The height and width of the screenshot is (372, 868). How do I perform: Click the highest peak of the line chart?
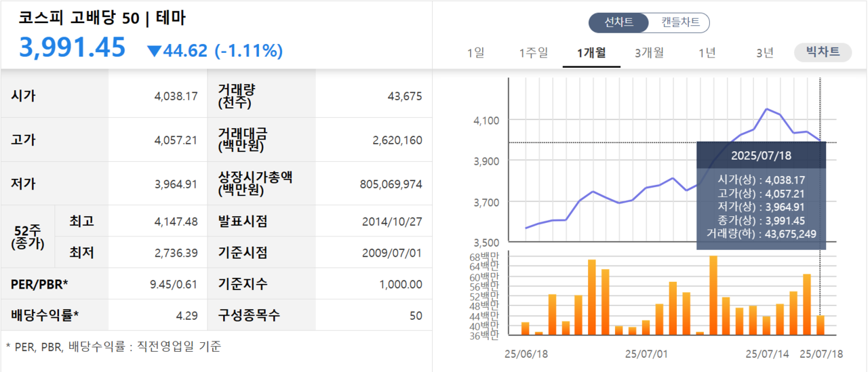[767, 108]
